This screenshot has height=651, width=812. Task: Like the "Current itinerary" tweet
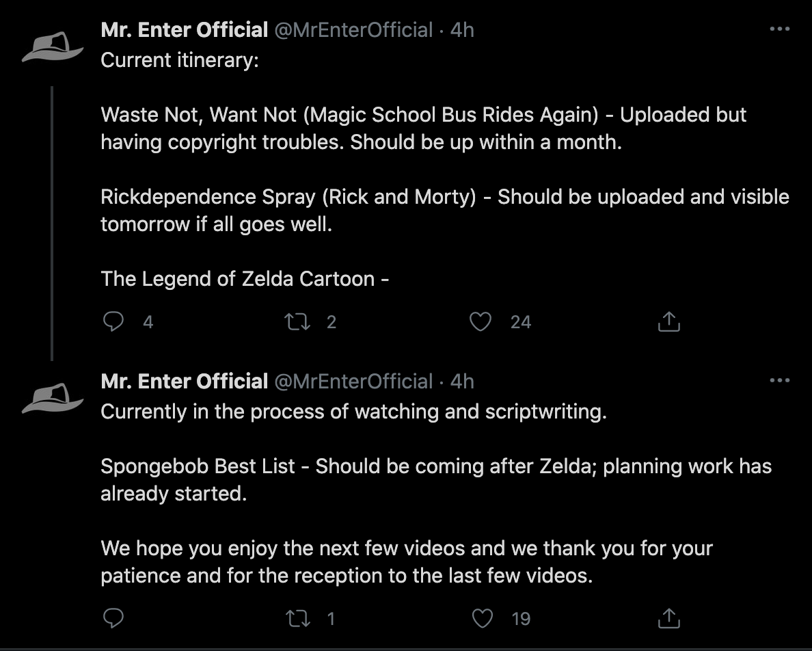[x=481, y=321]
